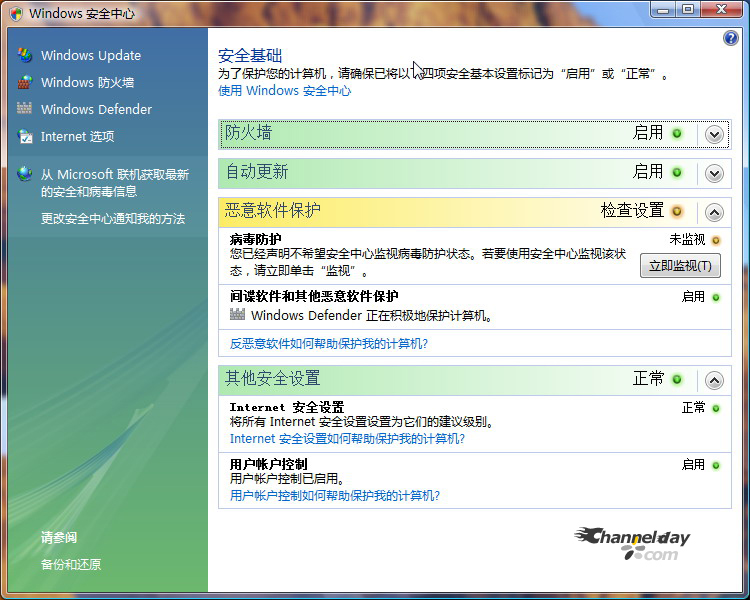The image size is (750, 600).
Task: Click the Windows Security Center shield title icon
Action: point(16,13)
